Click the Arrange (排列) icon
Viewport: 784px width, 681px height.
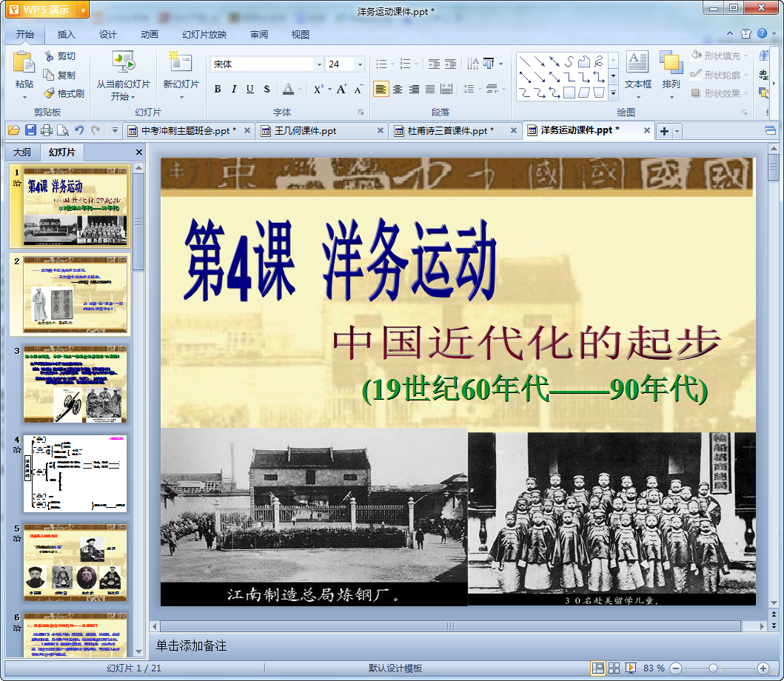coord(671,62)
